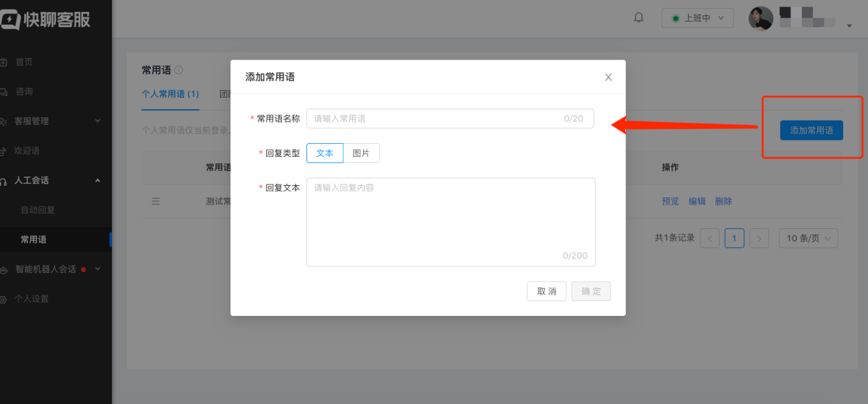
Task: Open the 首页 home icon in sidebar
Action: point(6,62)
